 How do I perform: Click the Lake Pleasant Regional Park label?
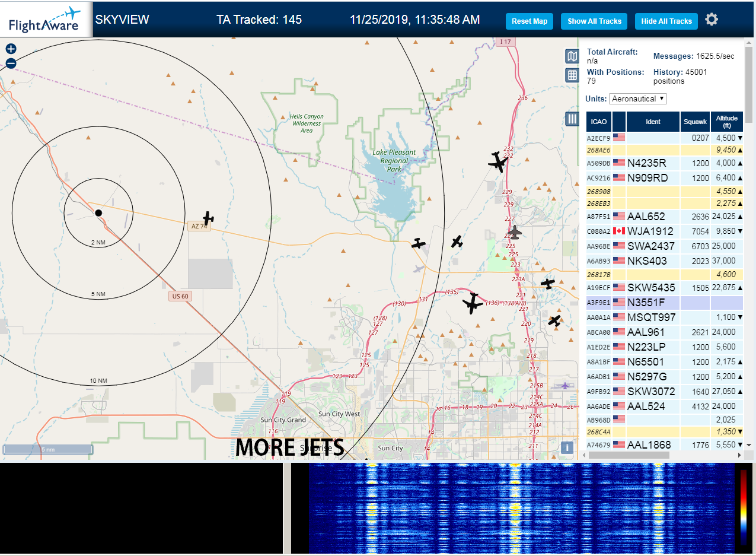[394, 161]
